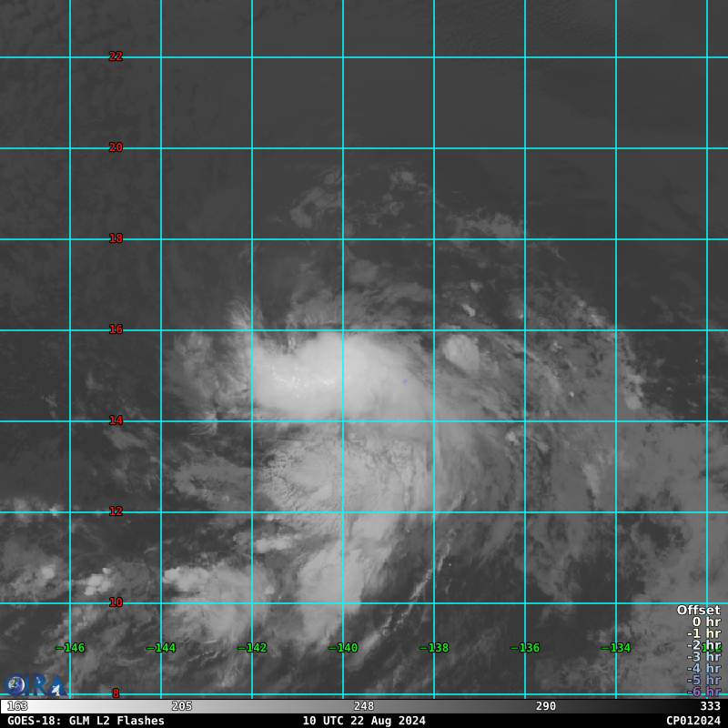Click the -6 hr offset legend entry

[x=703, y=693]
